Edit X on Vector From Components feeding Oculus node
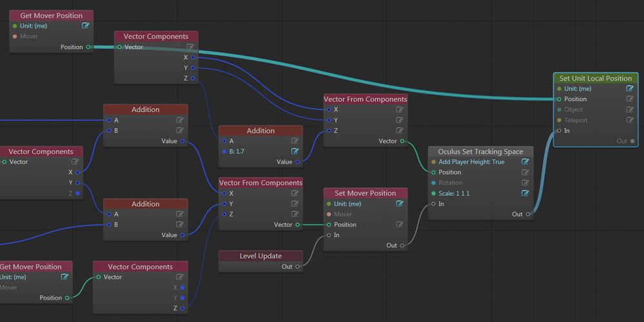The height and width of the screenshot is (322, 644). click(x=399, y=109)
